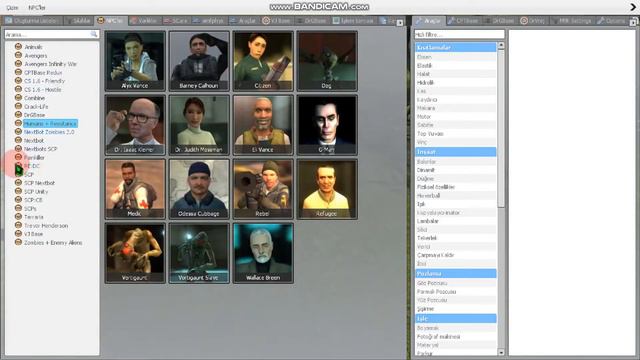Select the SCP Unity category
This screenshot has height=360, width=640.
pyautogui.click(x=36, y=191)
